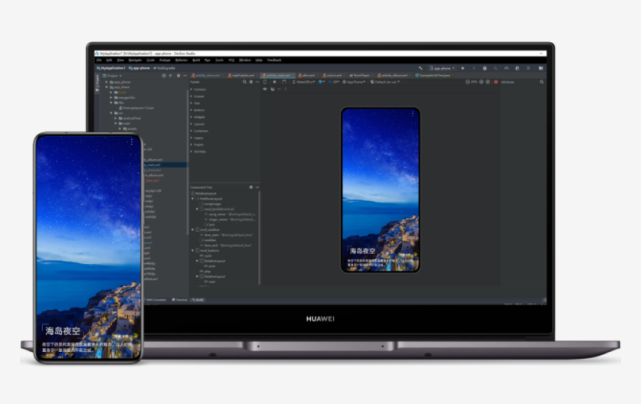Open the Palette gear options
The width and height of the screenshot is (641, 404).
coord(251,82)
